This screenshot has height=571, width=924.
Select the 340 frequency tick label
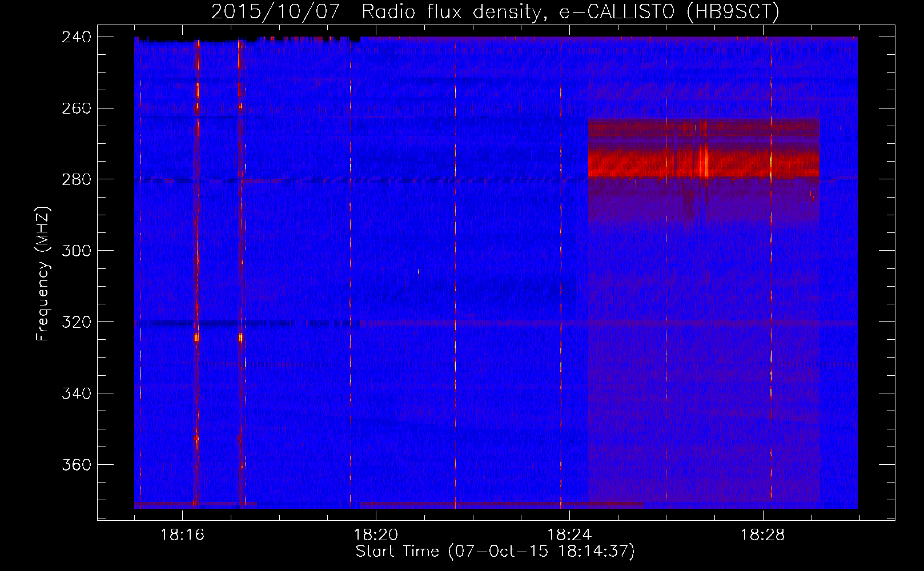point(77,393)
